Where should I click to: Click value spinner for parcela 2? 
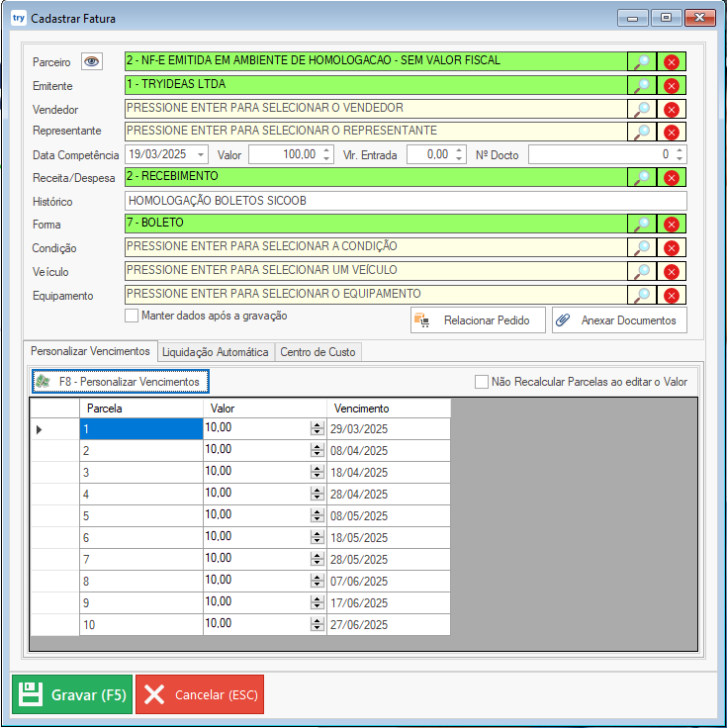[318, 450]
